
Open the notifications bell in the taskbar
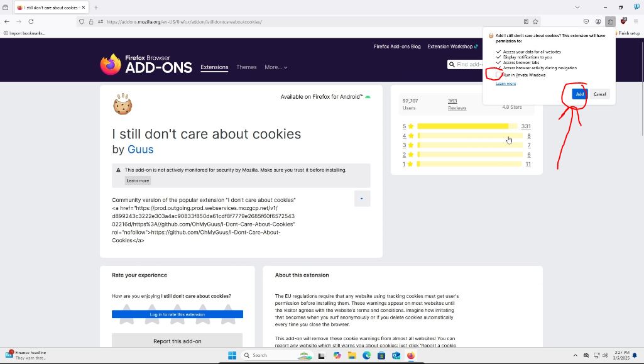(635, 355)
